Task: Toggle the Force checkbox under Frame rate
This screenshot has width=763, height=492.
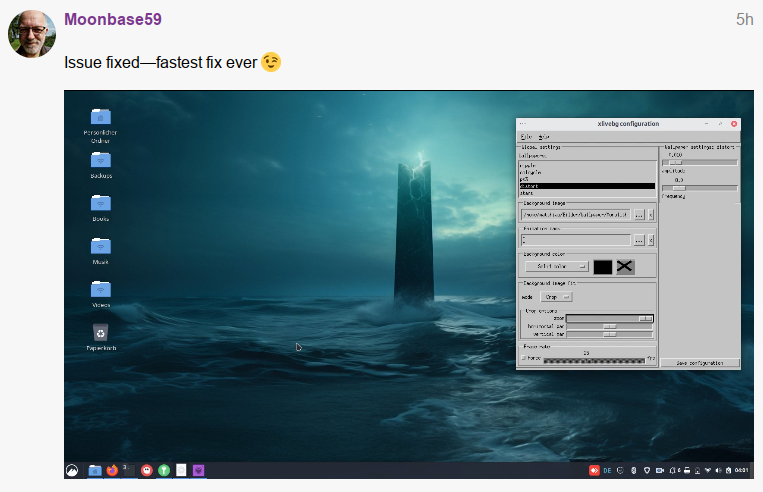Action: click(524, 358)
